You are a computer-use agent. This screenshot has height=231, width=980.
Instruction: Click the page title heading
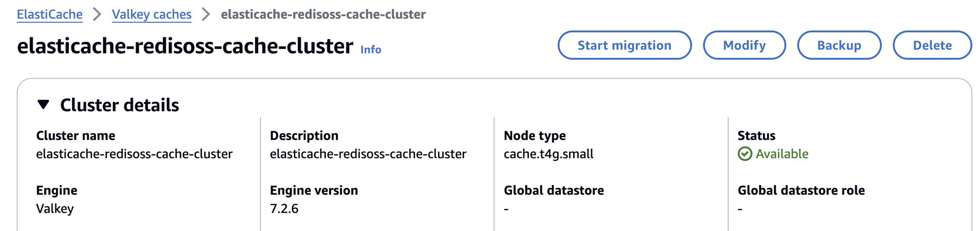pyautogui.click(x=185, y=46)
